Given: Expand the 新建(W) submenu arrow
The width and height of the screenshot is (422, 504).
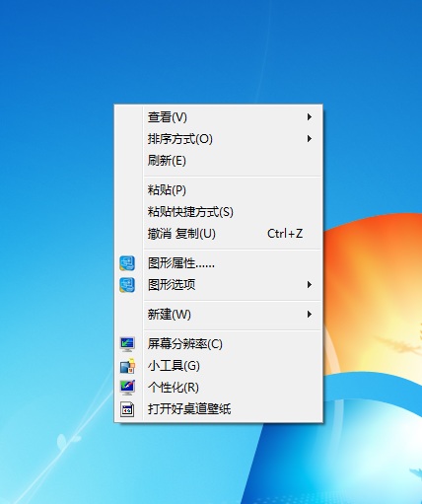Looking at the screenshot, I should [309, 315].
